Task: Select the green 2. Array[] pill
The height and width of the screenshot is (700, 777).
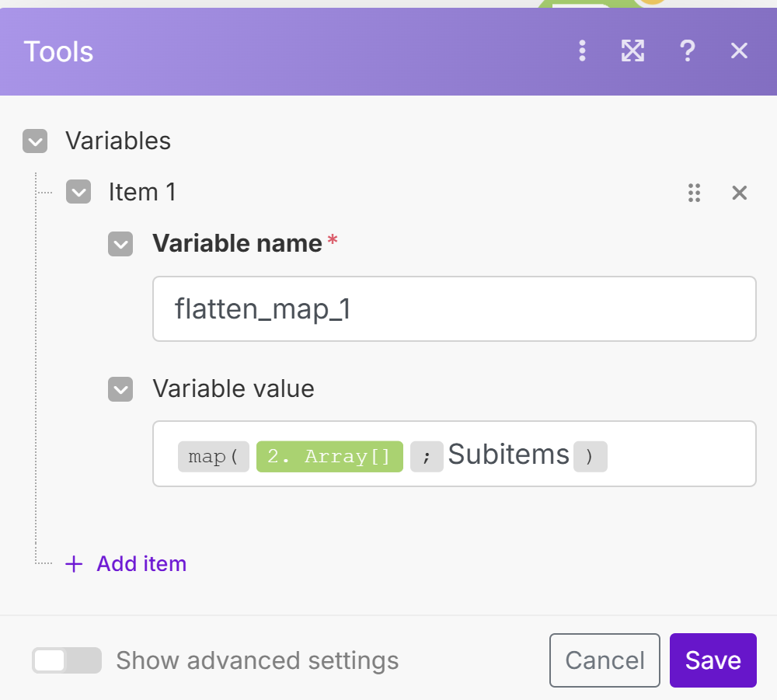Action: click(329, 456)
